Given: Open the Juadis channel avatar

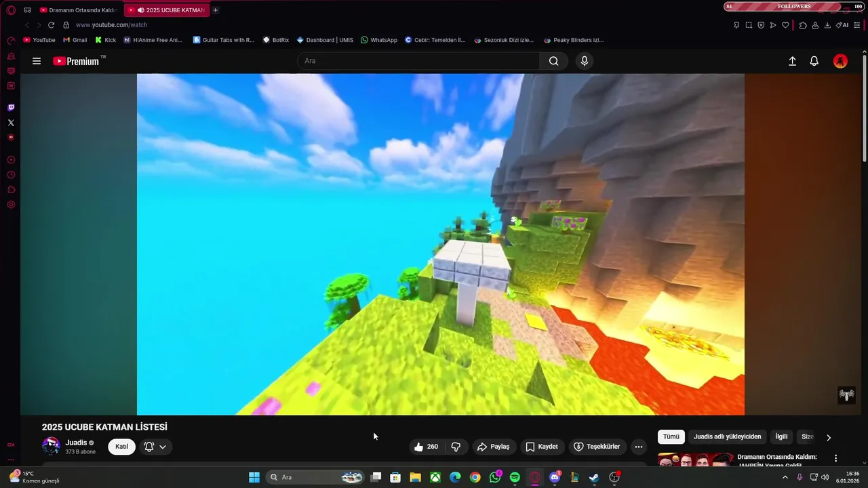Looking at the screenshot, I should [51, 446].
